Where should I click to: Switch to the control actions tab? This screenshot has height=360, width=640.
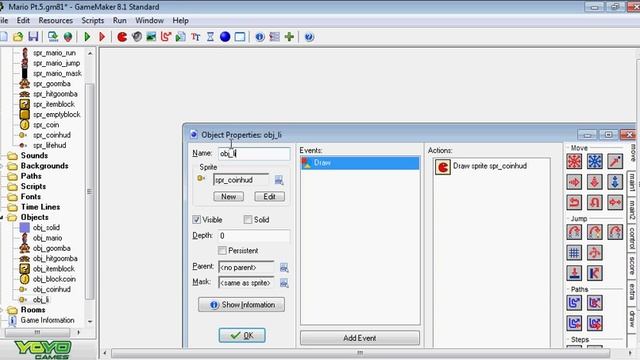click(x=632, y=239)
